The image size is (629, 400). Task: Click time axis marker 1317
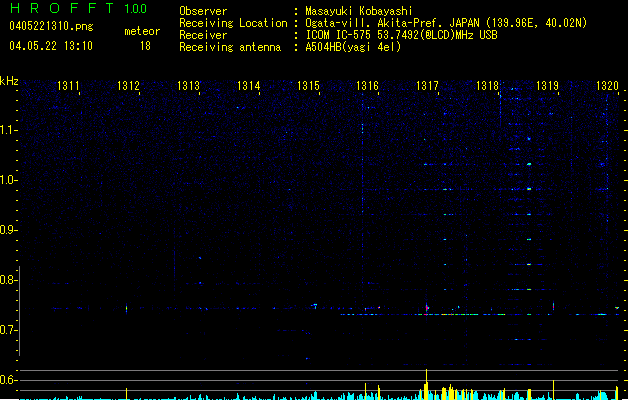[x=427, y=86]
